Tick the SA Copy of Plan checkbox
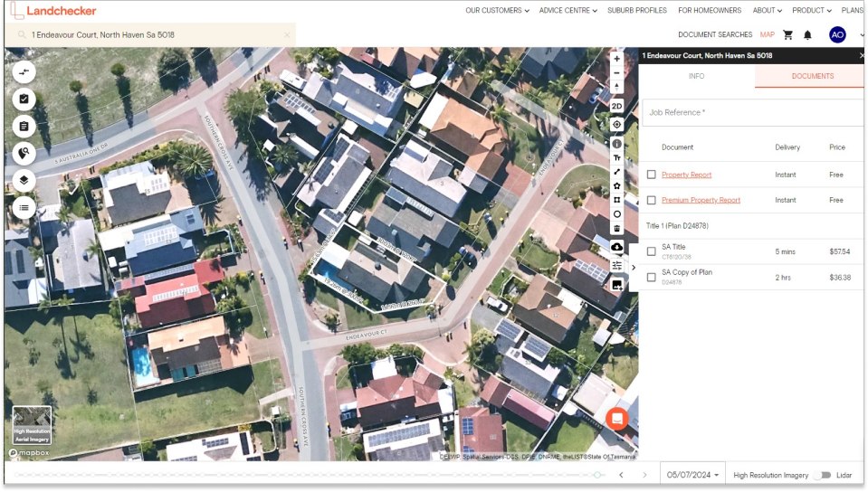 [651, 277]
